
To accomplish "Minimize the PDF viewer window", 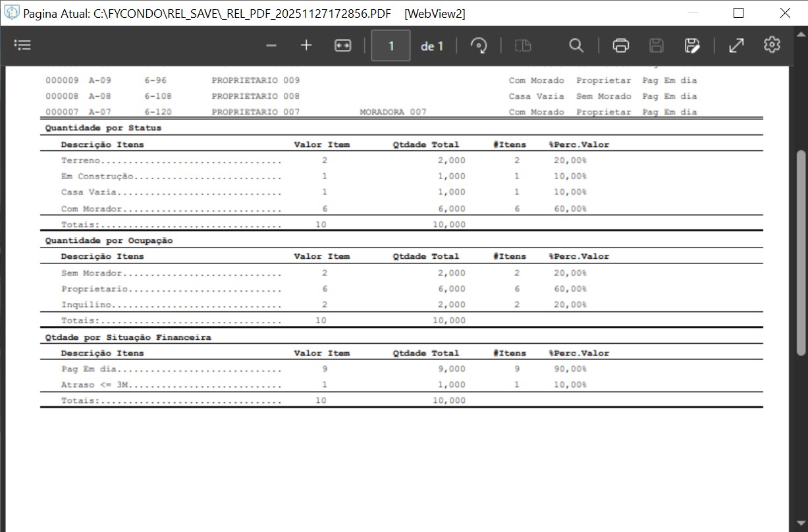I will tap(691, 13).
